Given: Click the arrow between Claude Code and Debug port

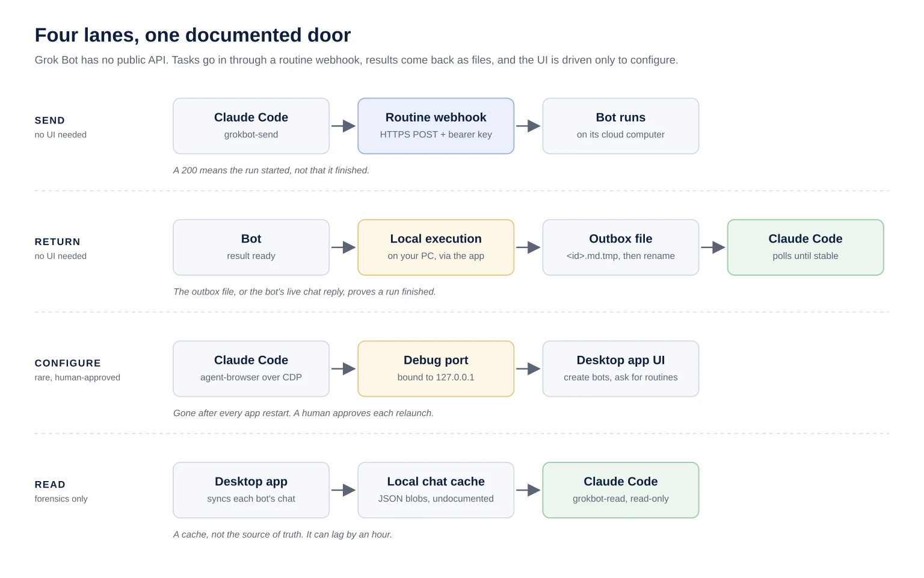Looking at the screenshot, I should (343, 369).
